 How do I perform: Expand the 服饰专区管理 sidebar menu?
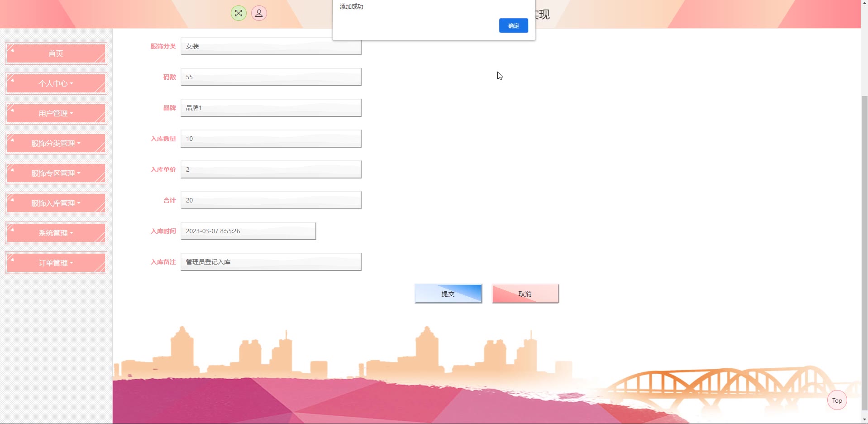[x=56, y=173]
